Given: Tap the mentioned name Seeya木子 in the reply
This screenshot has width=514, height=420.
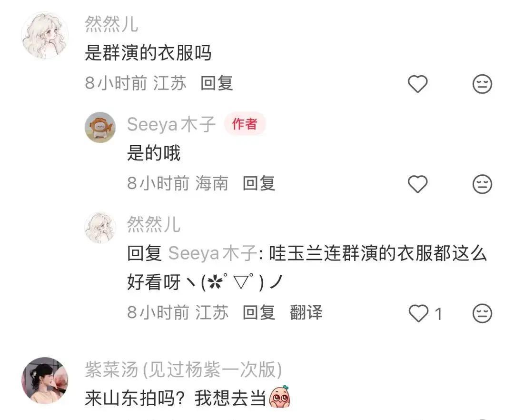Looking at the screenshot, I should point(212,253).
